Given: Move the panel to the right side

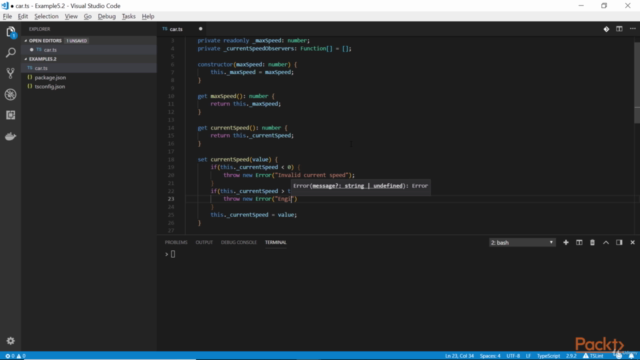Looking at the screenshot, I should (619, 242).
